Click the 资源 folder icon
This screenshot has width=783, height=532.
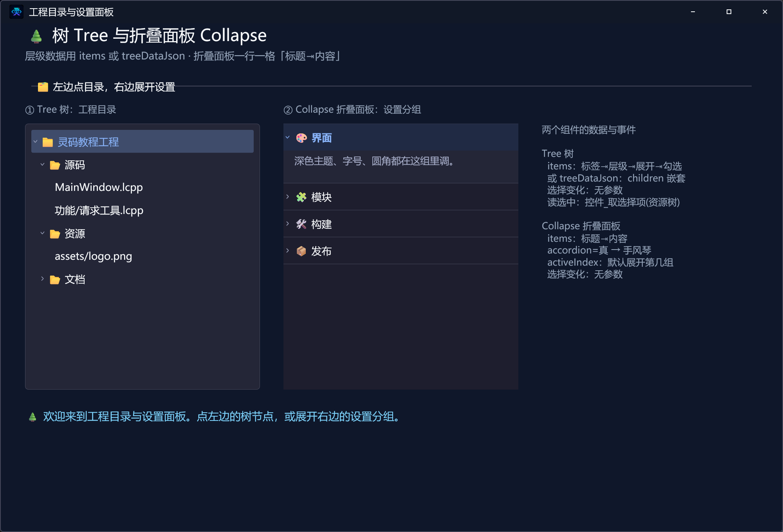55,234
